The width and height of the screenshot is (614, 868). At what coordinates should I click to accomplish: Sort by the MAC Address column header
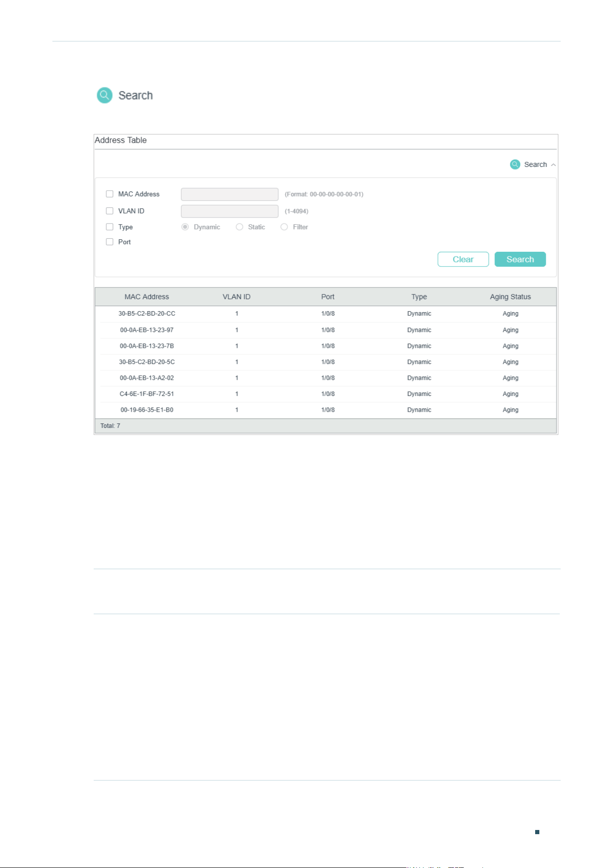point(147,297)
